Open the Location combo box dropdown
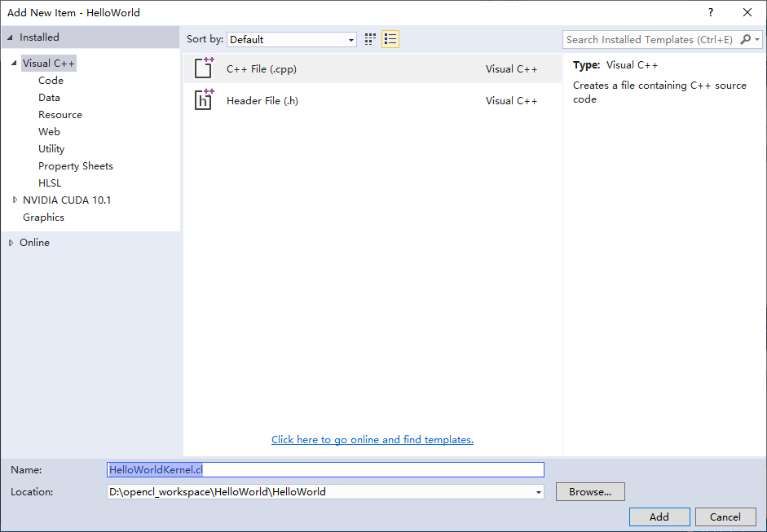The height and width of the screenshot is (532, 767). [x=538, y=491]
